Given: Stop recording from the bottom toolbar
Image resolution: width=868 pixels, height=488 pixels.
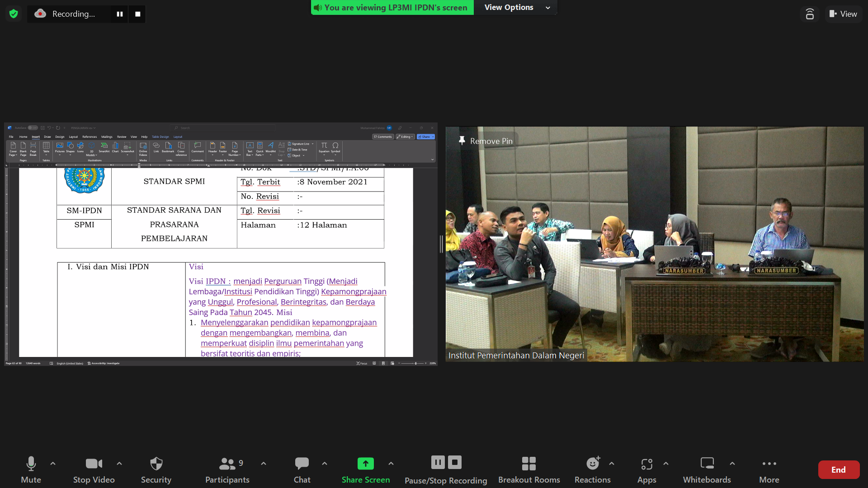Looking at the screenshot, I should click(455, 462).
